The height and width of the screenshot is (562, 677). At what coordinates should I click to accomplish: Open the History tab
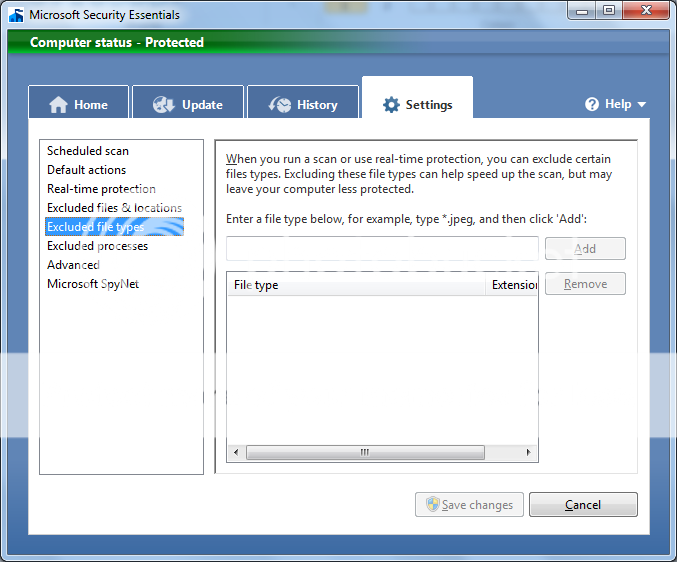[303, 102]
